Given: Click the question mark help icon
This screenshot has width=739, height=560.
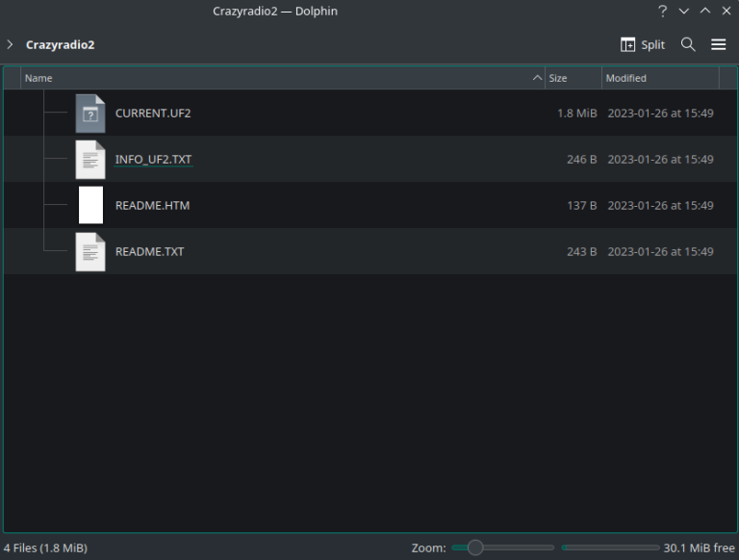Looking at the screenshot, I should pyautogui.click(x=662, y=12).
